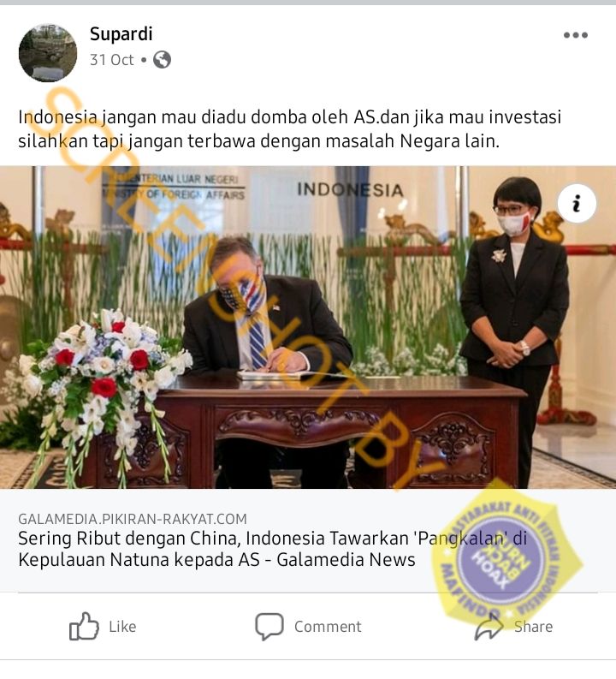The height and width of the screenshot is (679, 616).
Task: Select the Share text button
Action: (533, 627)
